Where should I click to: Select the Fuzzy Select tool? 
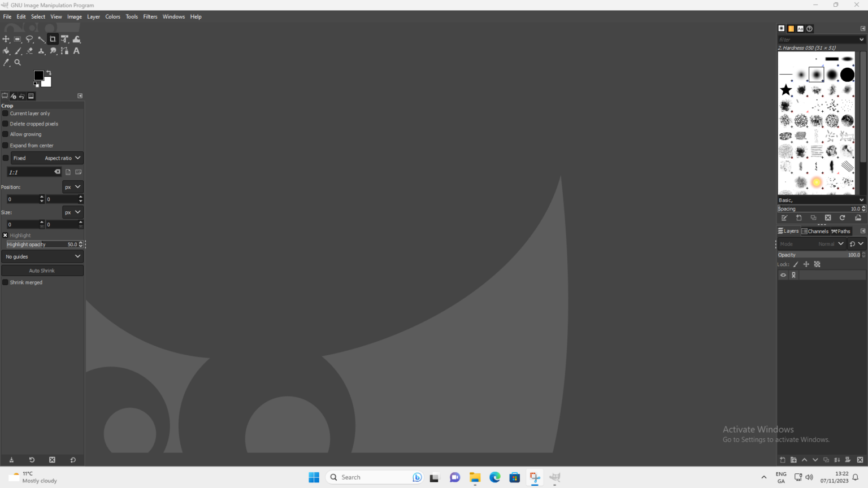tap(41, 39)
